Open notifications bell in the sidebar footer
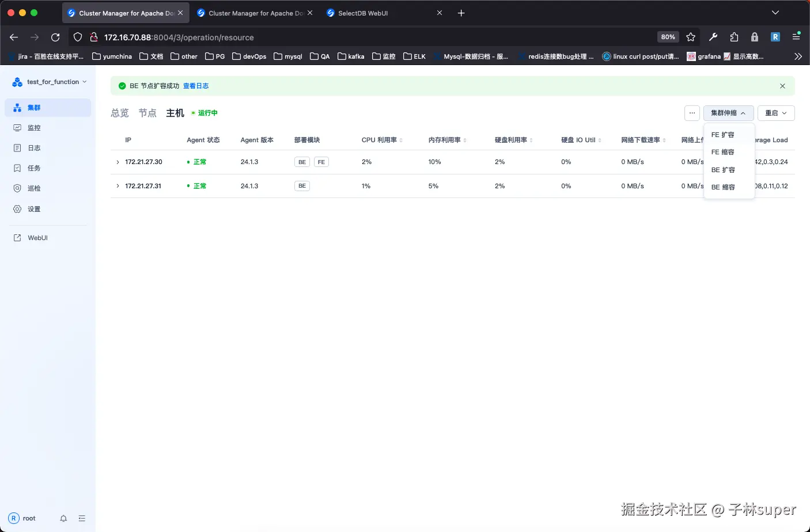The width and height of the screenshot is (810, 532). pyautogui.click(x=63, y=518)
